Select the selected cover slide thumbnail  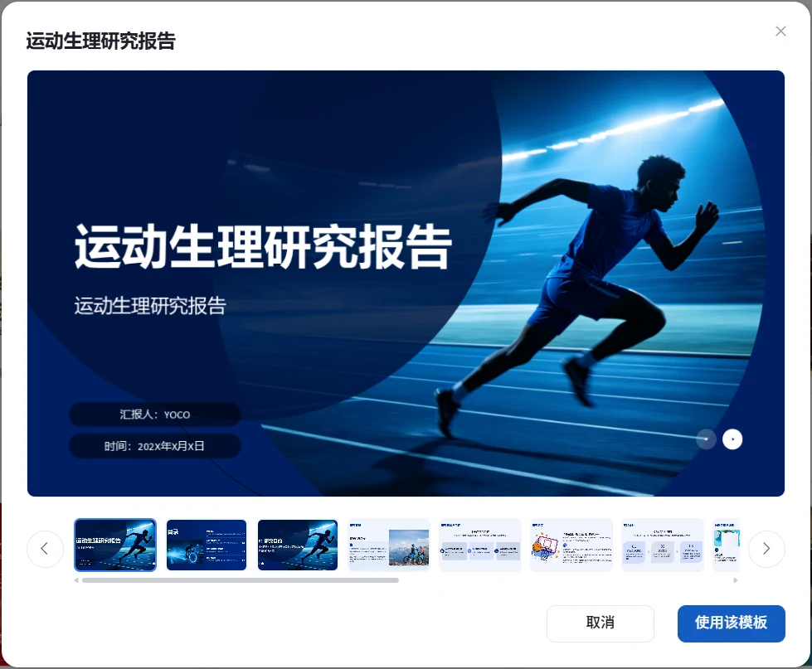click(115, 545)
